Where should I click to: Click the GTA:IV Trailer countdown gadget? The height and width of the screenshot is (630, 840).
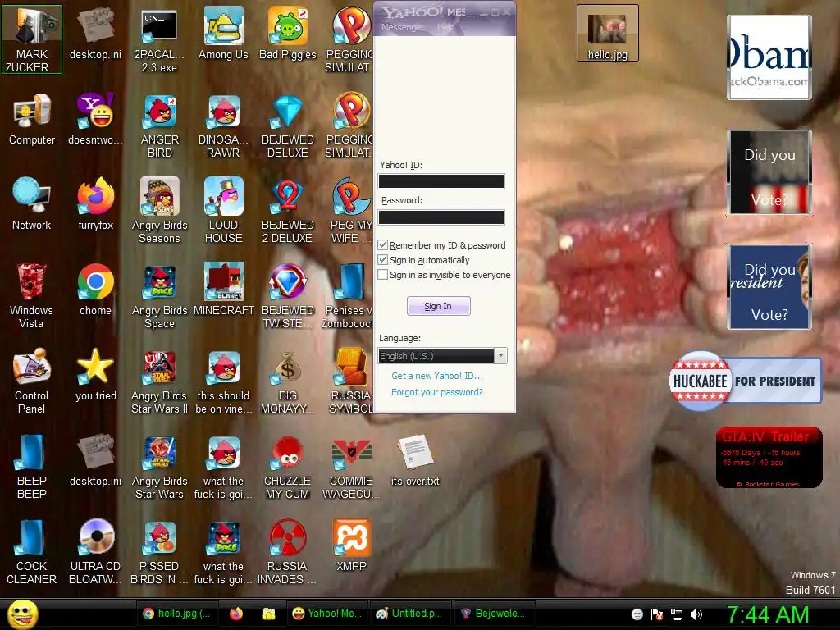pos(769,458)
